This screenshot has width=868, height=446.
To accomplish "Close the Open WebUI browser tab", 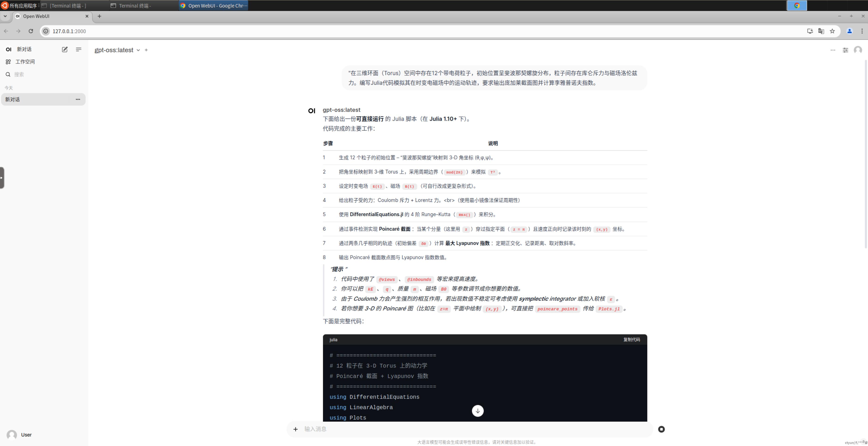I will (87, 16).
